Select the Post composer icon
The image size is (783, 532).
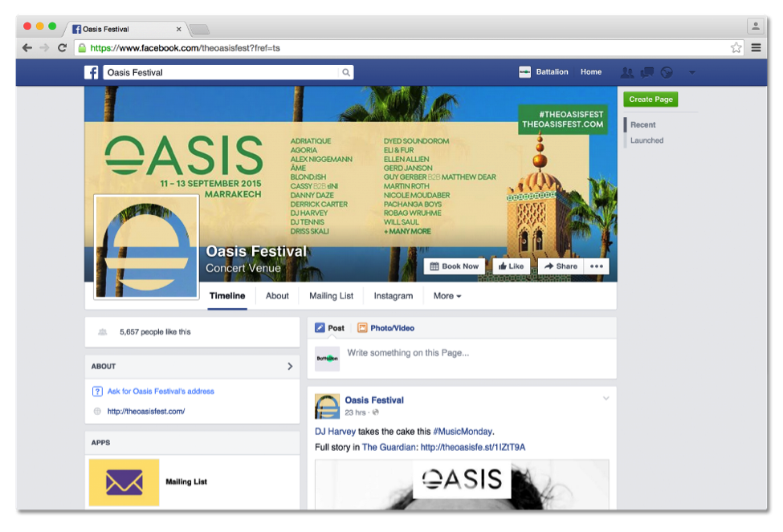(321, 327)
